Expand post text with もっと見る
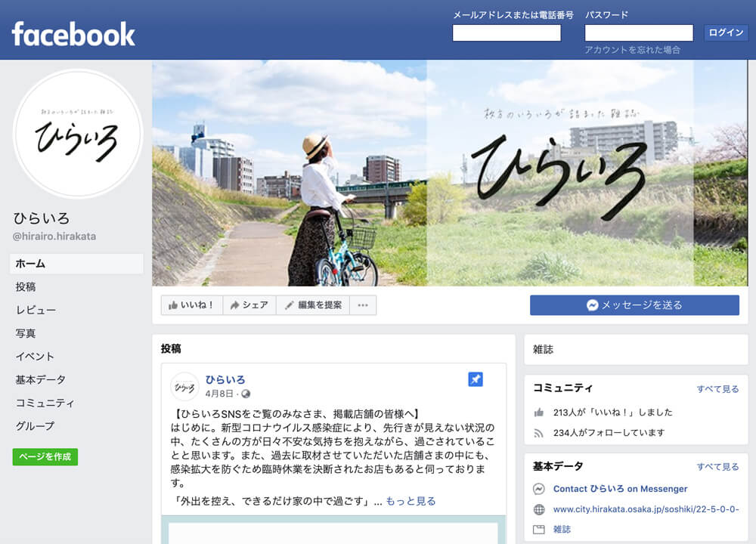The width and height of the screenshot is (756, 544). [x=411, y=501]
